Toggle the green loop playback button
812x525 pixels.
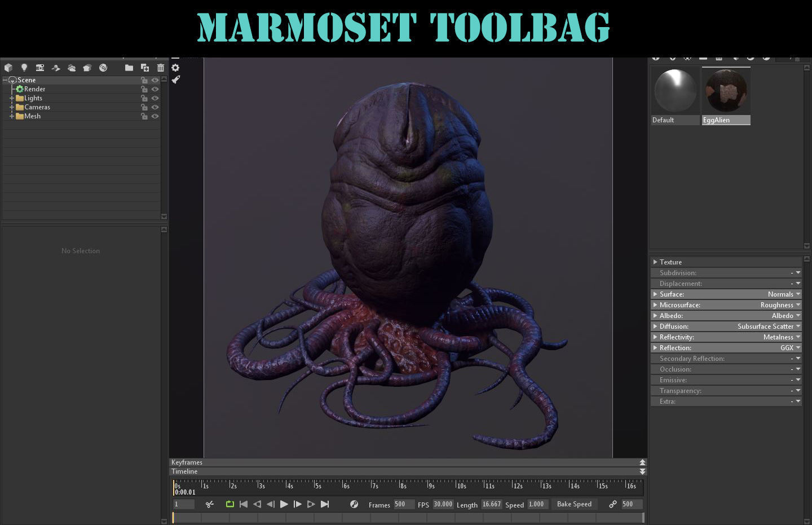pyautogui.click(x=230, y=504)
